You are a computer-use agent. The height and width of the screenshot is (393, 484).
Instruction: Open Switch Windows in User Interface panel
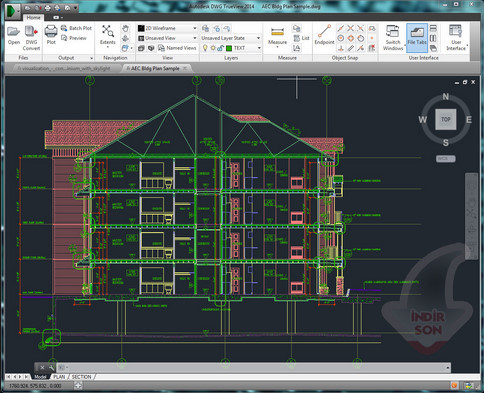[x=393, y=38]
